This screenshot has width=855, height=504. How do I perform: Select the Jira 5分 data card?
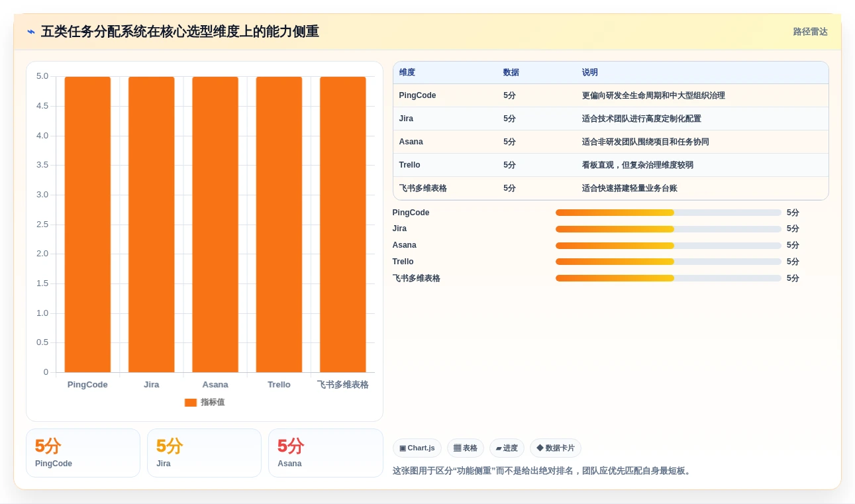(x=204, y=453)
